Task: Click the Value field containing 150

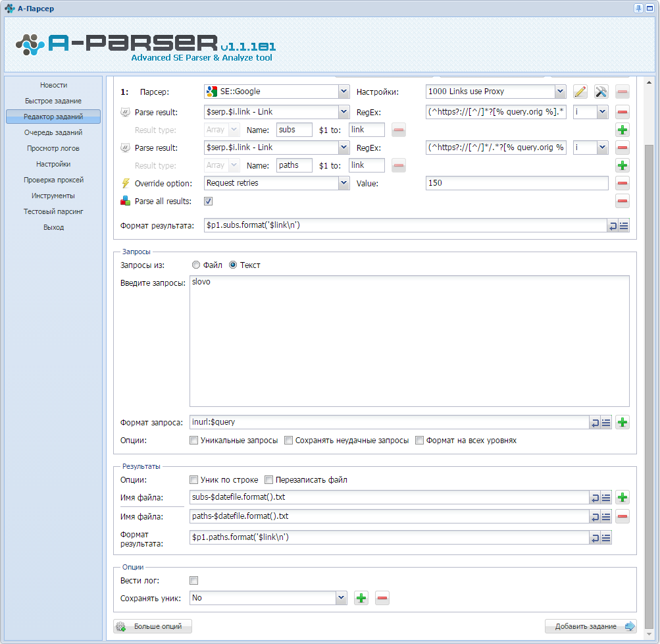Action: (x=517, y=183)
